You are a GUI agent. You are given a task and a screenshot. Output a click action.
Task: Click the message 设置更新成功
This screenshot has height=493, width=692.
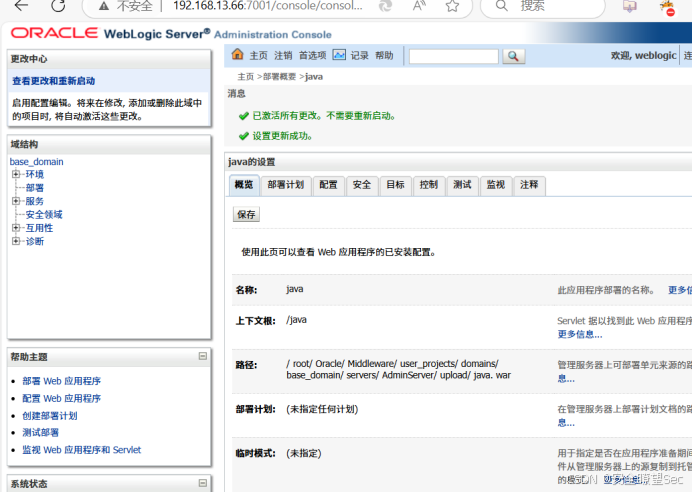(282, 136)
